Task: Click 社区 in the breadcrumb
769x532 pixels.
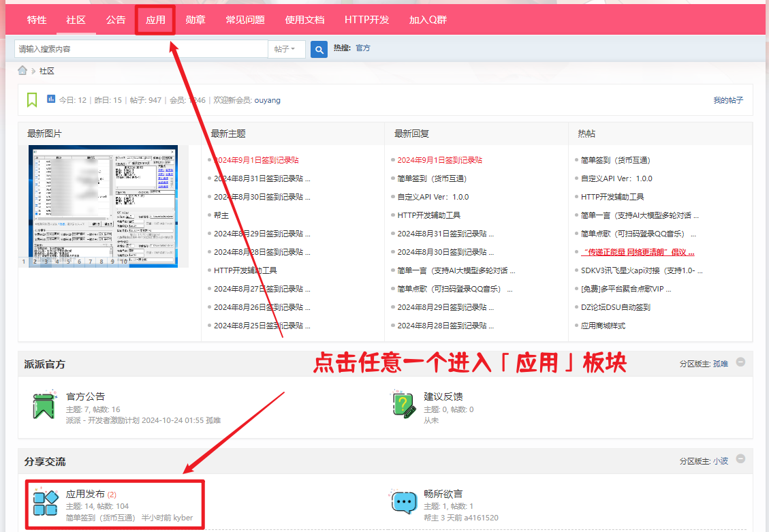Action: pos(46,71)
